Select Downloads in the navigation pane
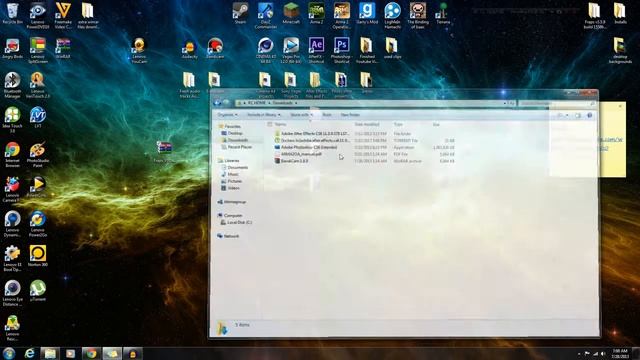Screen dimensions: 640x360 pyautogui.click(x=238, y=140)
